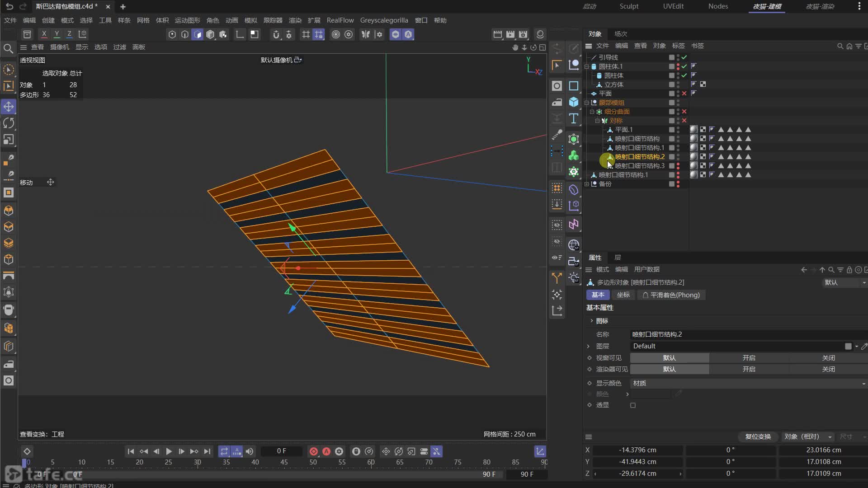
Task: Set 视窗可见 to 开启
Action: pyautogui.click(x=749, y=358)
